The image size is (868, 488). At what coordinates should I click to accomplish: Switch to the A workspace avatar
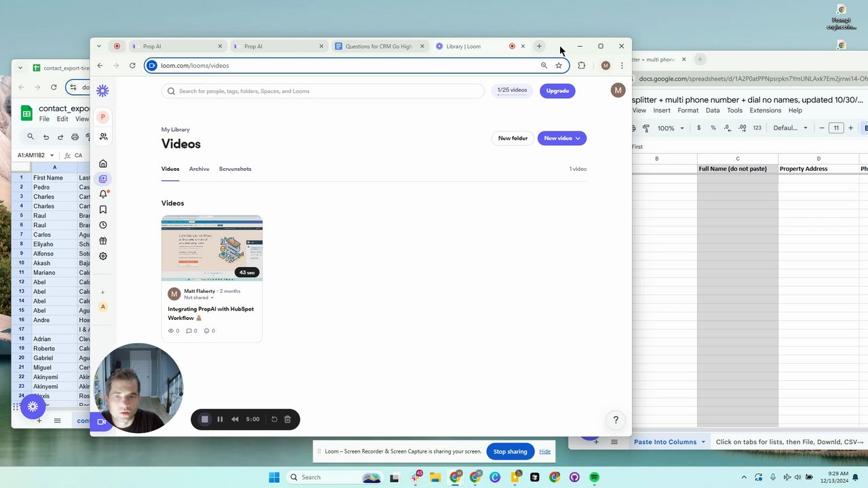point(103,307)
